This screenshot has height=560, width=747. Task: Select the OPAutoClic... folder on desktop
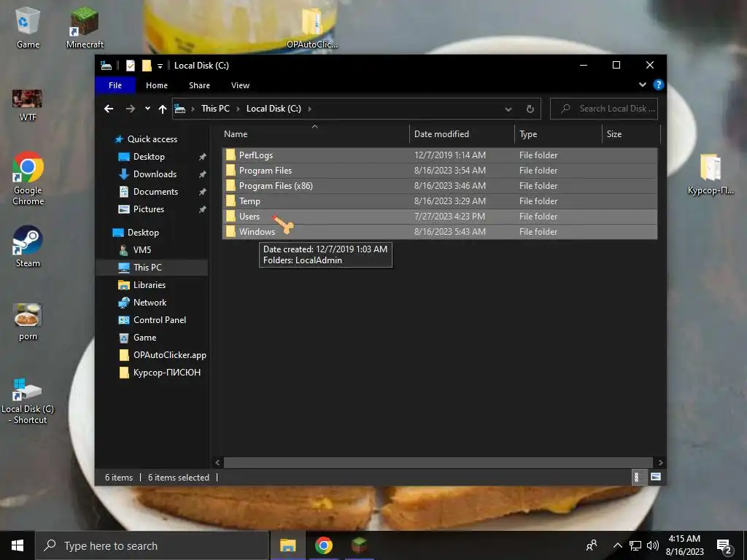[x=312, y=28]
